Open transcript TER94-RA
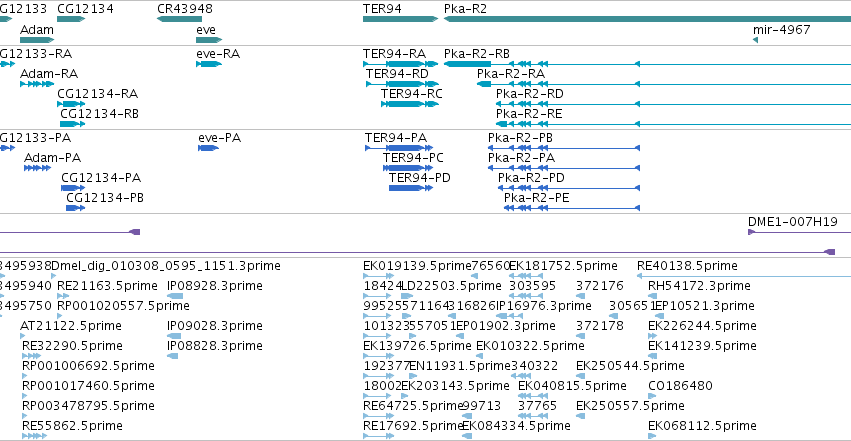The height and width of the screenshot is (441, 851). tap(401, 64)
